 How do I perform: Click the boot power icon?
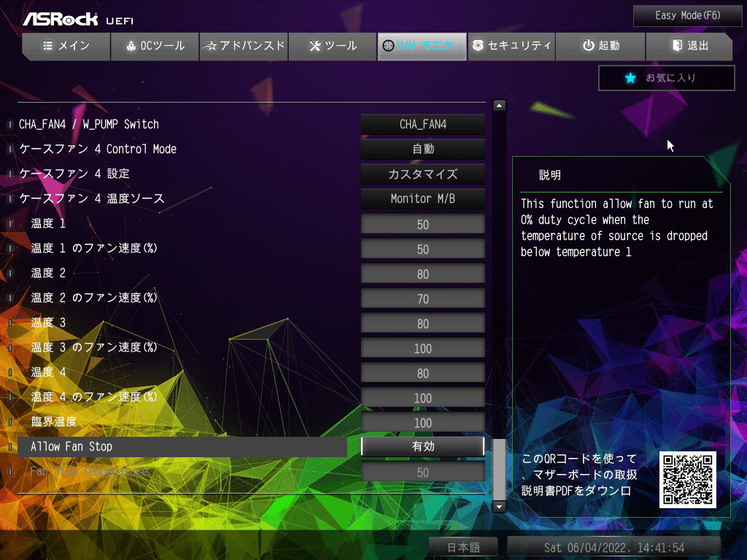(589, 45)
